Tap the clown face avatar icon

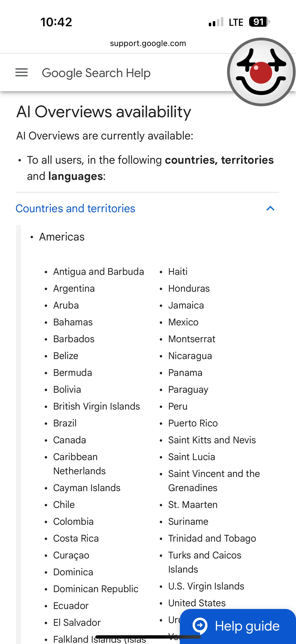point(261,72)
